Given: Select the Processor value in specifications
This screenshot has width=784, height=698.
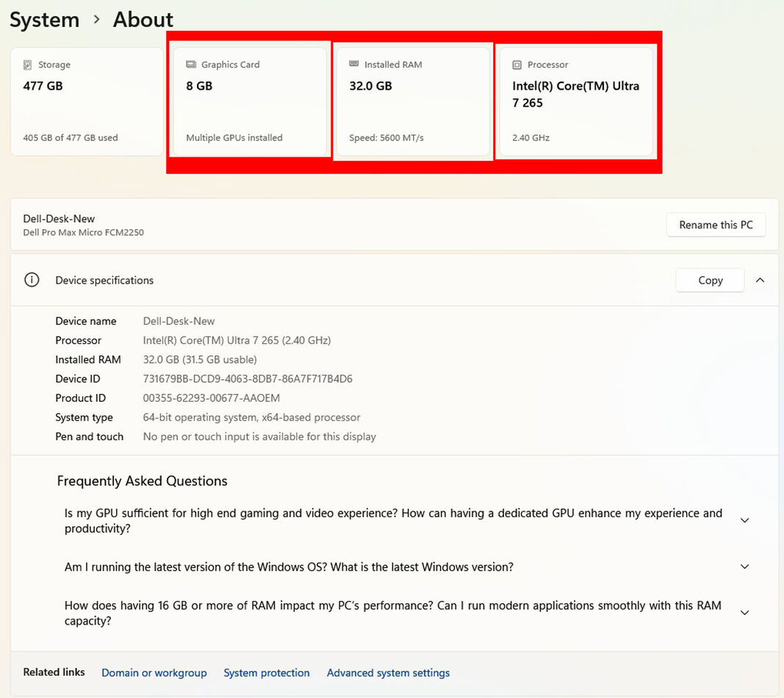Looking at the screenshot, I should pyautogui.click(x=237, y=340).
